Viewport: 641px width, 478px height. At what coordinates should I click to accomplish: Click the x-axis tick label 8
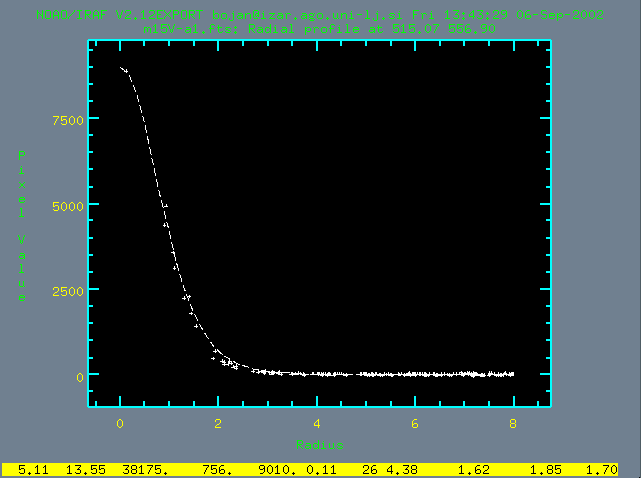(512, 424)
